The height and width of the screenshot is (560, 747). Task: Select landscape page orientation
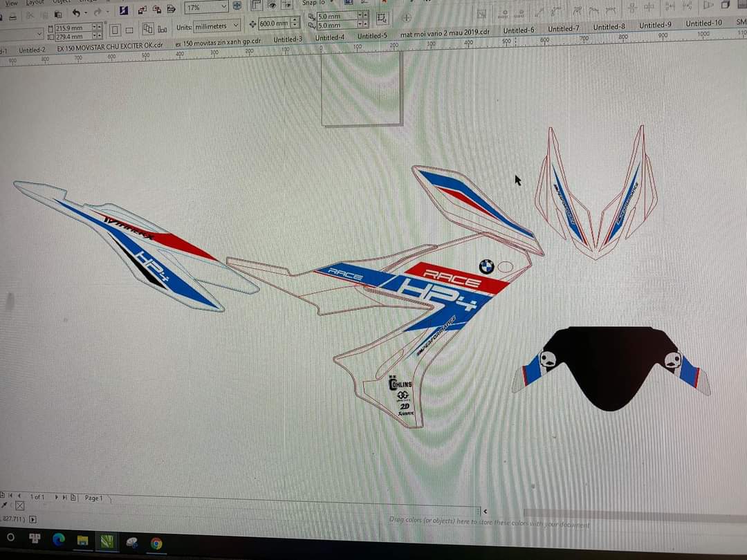[x=129, y=30]
